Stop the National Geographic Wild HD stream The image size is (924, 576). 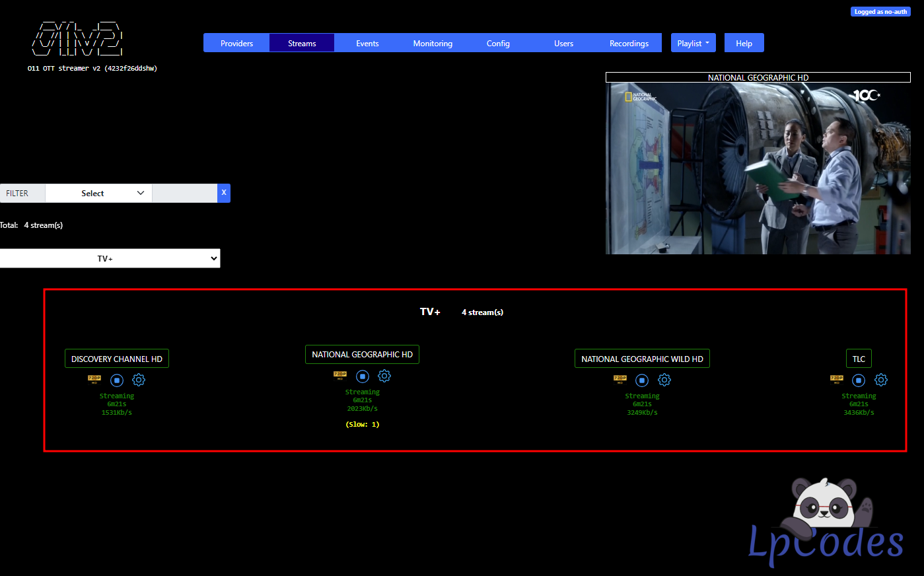(641, 380)
